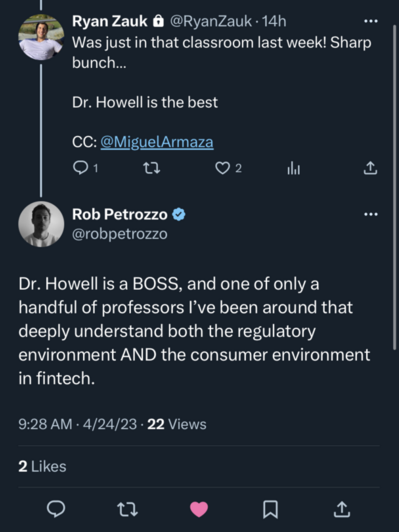Bookmark Rob Petrozzo's tweet
This screenshot has width=399, height=532.
coord(270,509)
